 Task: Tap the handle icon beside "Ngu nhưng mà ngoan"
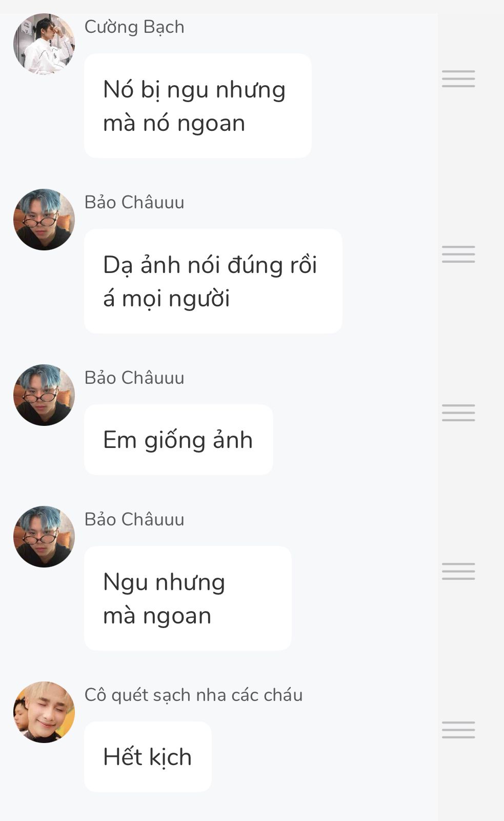tap(458, 571)
